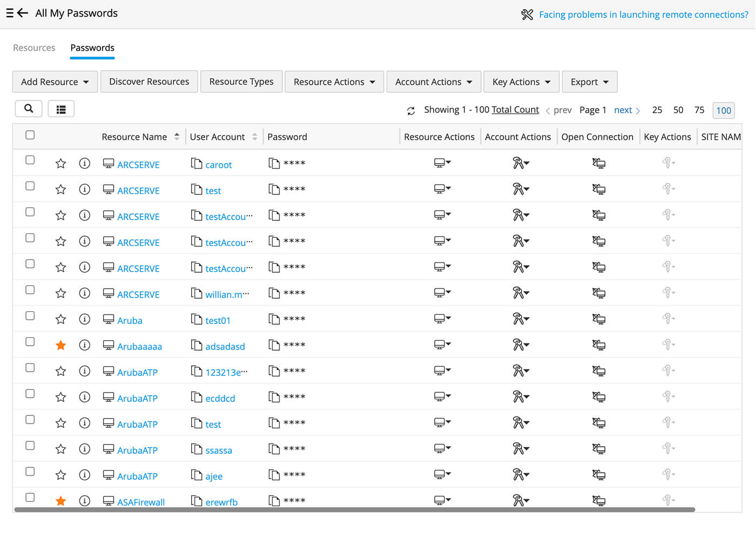Show info for ARCSERVE test row
Viewport: 756px width, 537px height.
(x=85, y=189)
